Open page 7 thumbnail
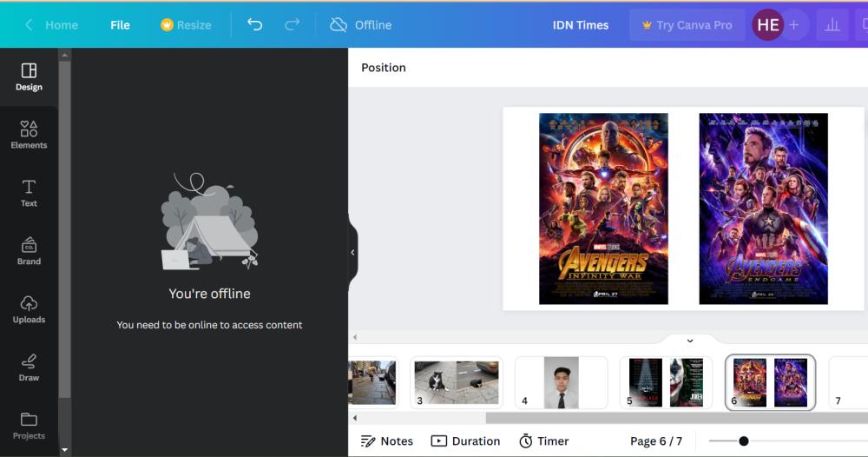868x457 pixels. pyautogui.click(x=848, y=383)
